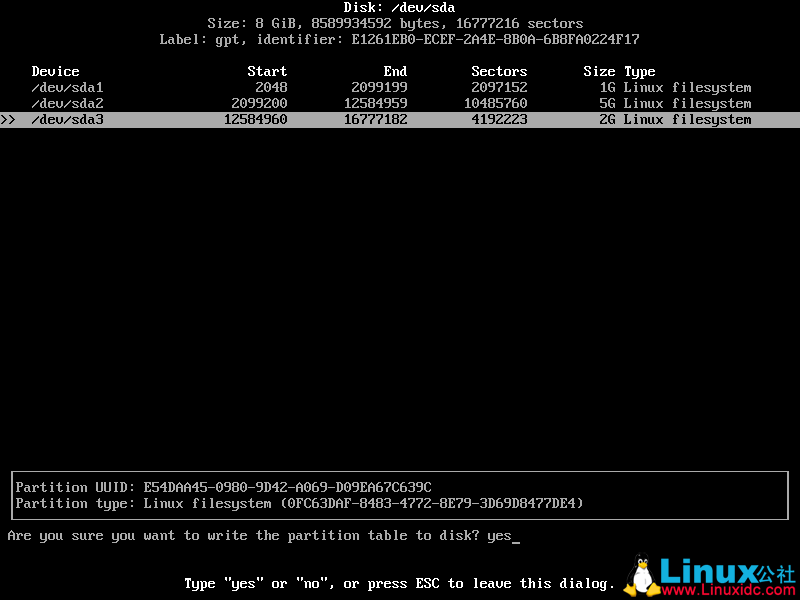Click the Size column header

[599, 71]
